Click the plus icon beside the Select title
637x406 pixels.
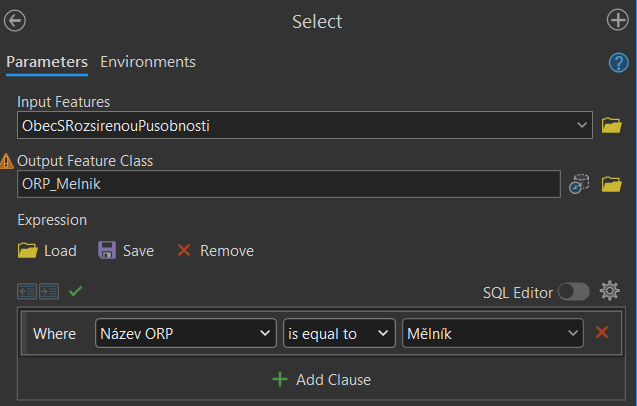coord(618,21)
